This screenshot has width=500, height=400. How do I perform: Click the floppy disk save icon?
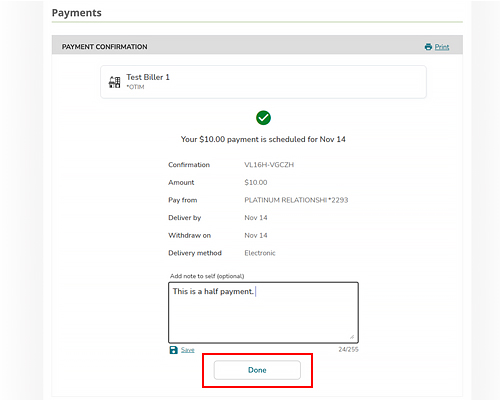coord(174,350)
